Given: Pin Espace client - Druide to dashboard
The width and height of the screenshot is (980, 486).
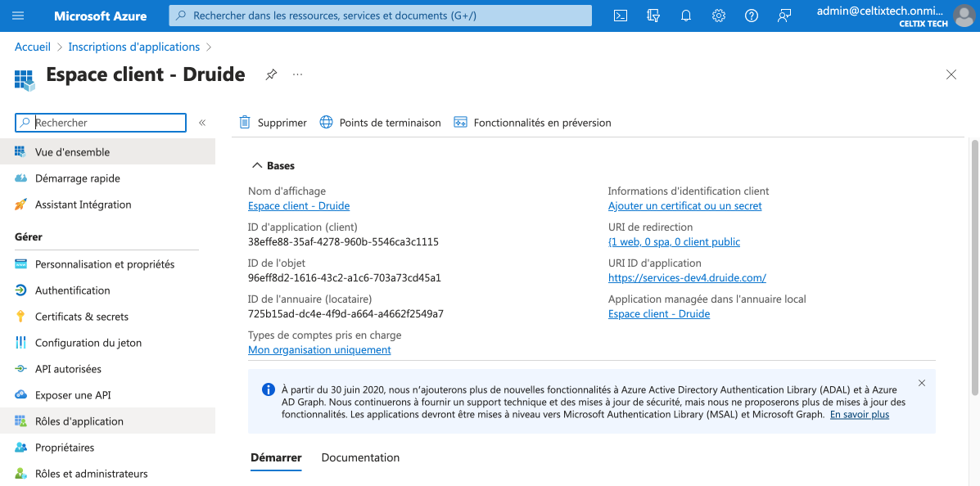Looking at the screenshot, I should click(x=271, y=74).
